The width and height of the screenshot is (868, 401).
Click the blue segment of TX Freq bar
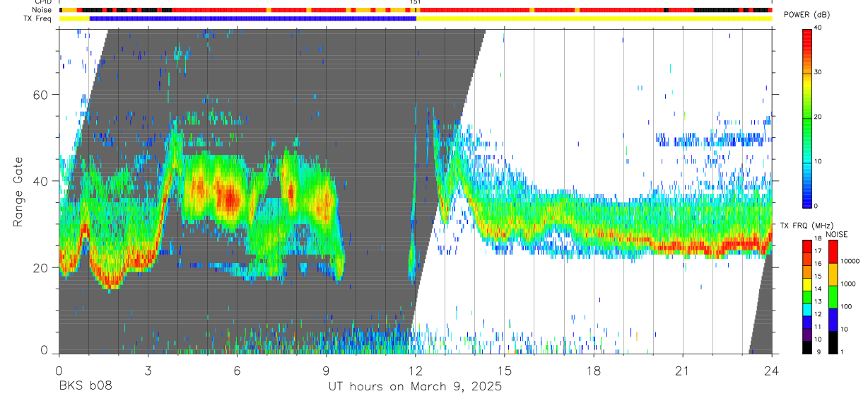[252, 18]
